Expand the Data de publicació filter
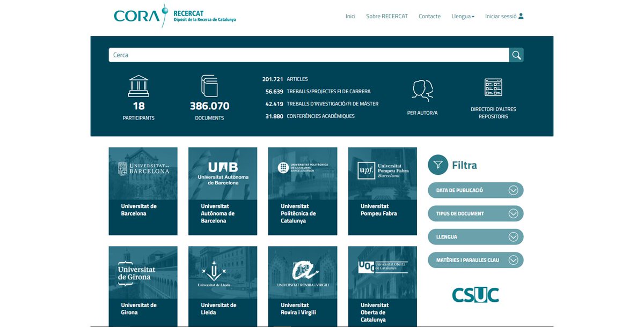Screen dimensions: 644x327 475,190
